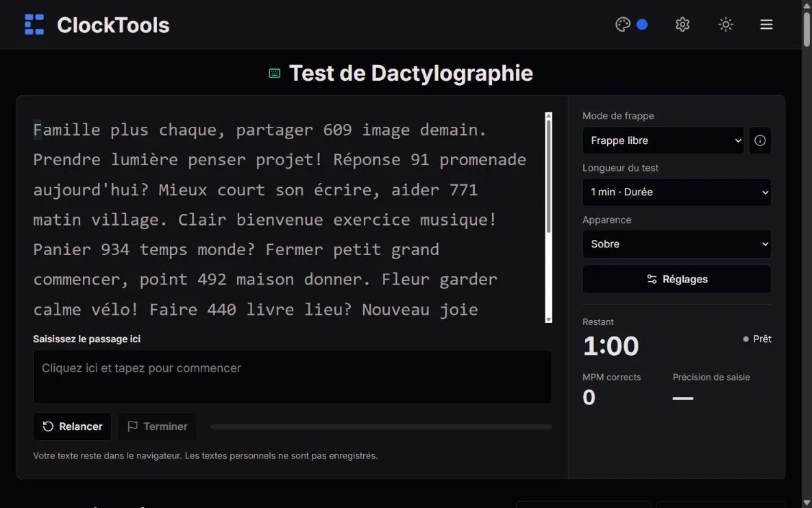This screenshot has width=812, height=508.
Task: Click the passage text scrollbar thumb
Action: pos(548,176)
